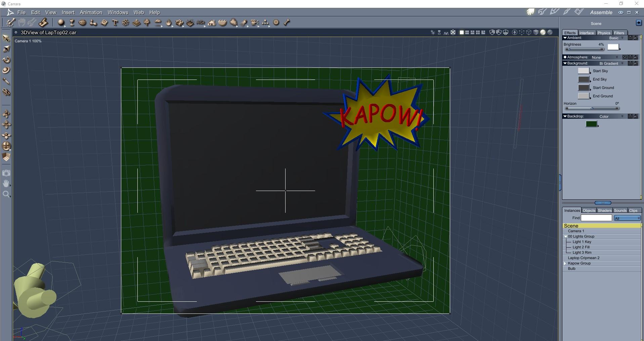
Task: Open the Atmosphere None dropdown
Action: click(x=605, y=57)
